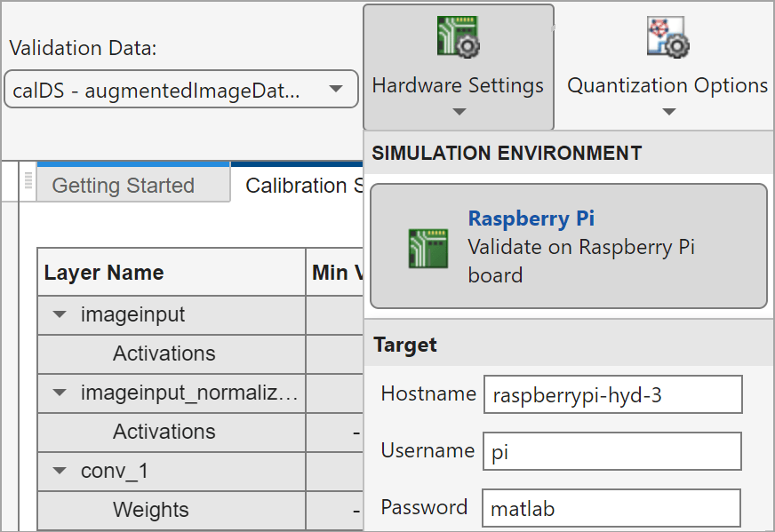775x532 pixels.
Task: Click the Layer Name column header
Action: [x=172, y=272]
